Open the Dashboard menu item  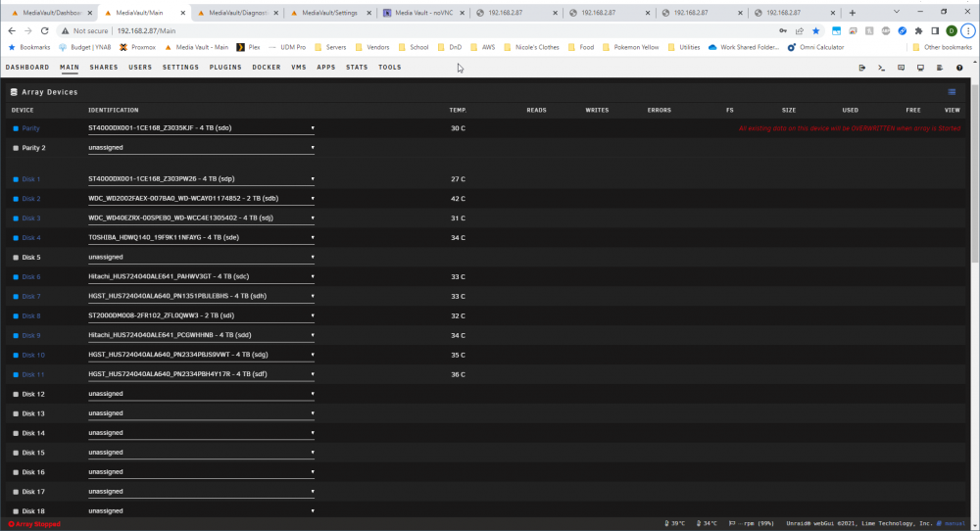(x=27, y=68)
